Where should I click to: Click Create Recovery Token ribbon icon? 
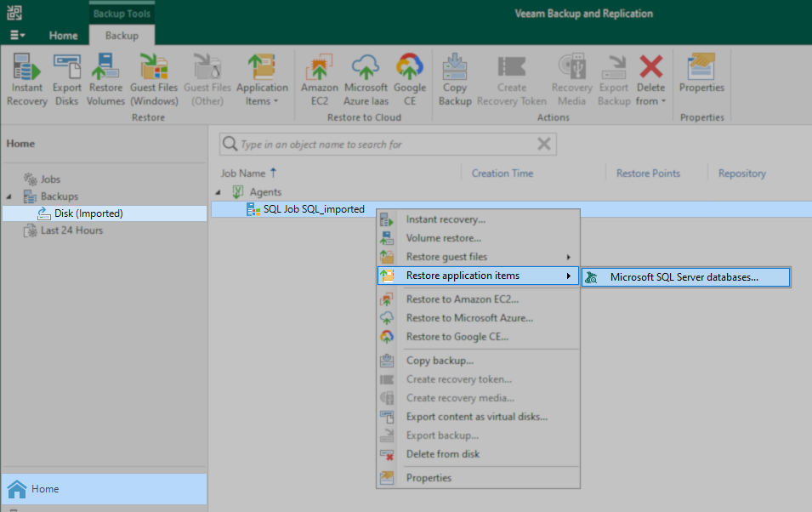point(512,80)
